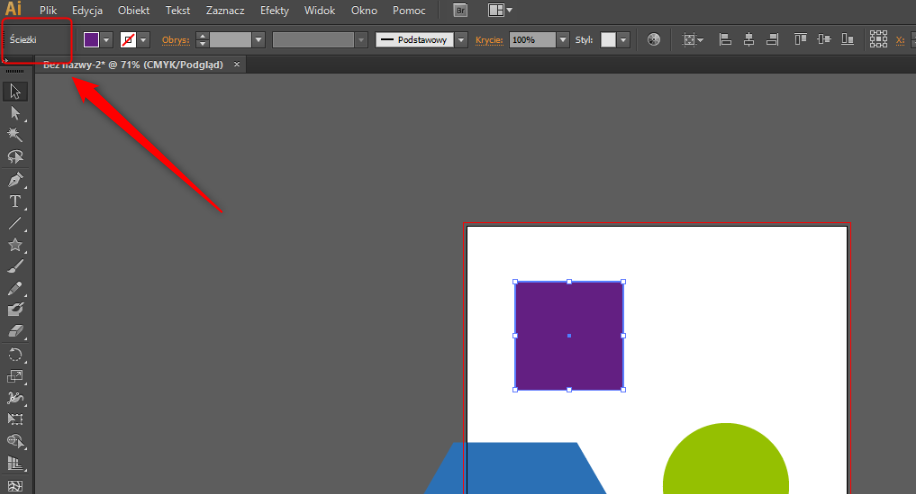Open the Plik menu
The height and width of the screenshot is (494, 916).
pos(48,11)
